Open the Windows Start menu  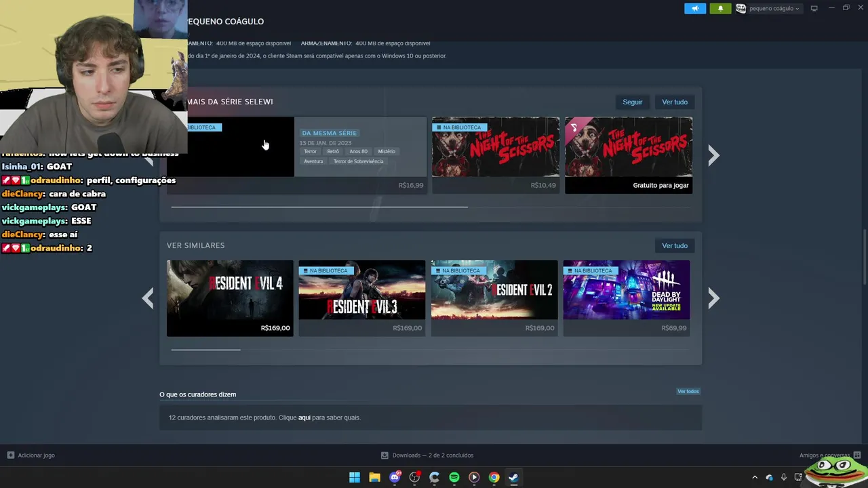355,477
